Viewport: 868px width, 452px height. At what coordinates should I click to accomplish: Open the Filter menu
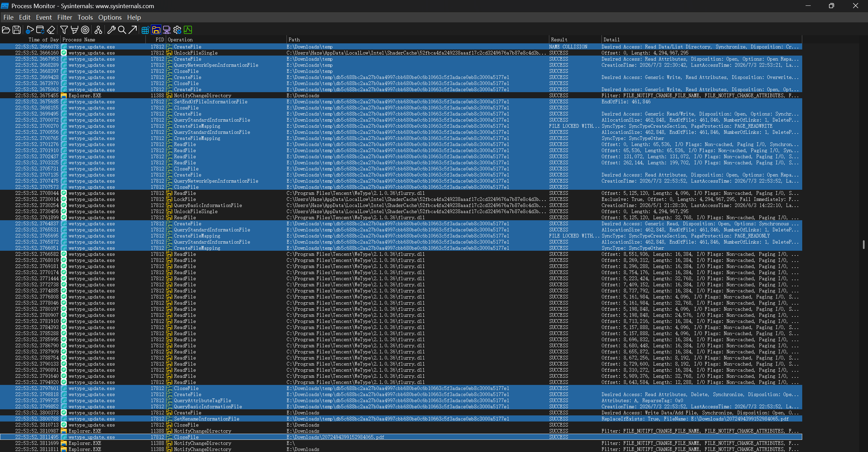tap(65, 17)
